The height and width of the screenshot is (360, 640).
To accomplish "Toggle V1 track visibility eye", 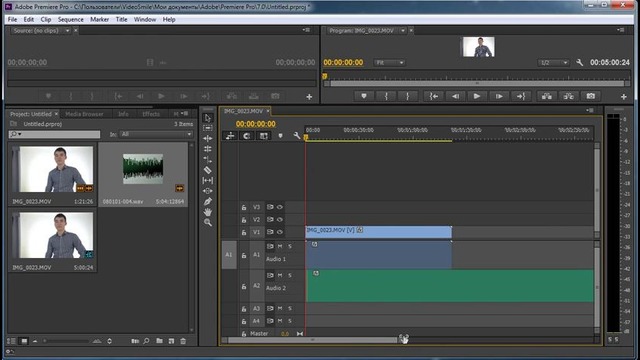I will pyautogui.click(x=280, y=232).
